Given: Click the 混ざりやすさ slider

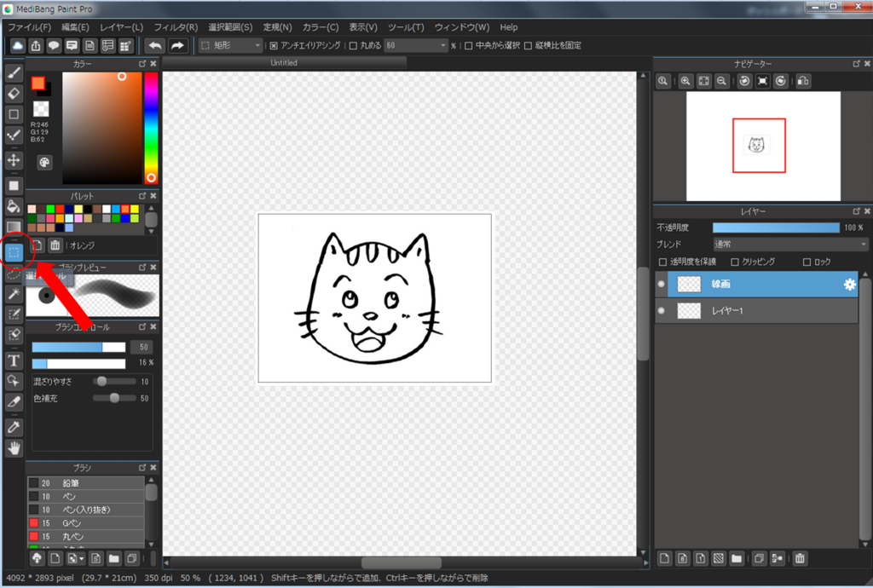Looking at the screenshot, I should 114,382.
